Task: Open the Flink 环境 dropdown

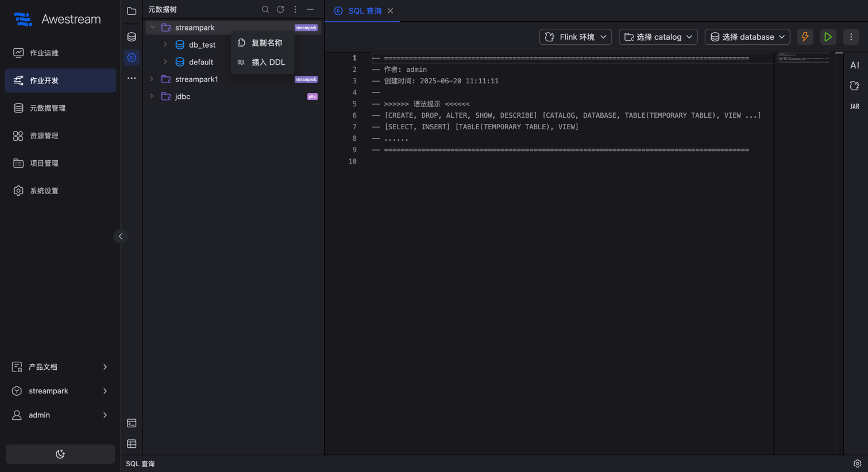Action: 575,37
